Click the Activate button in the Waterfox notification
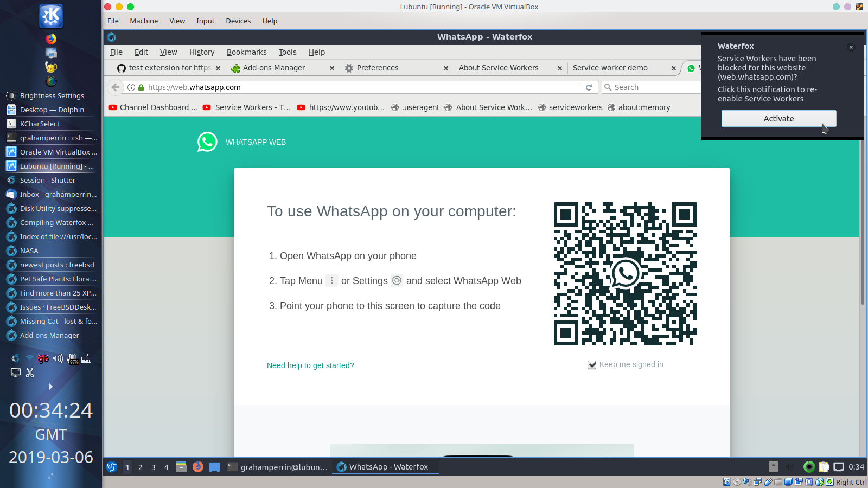The width and height of the screenshot is (868, 488). coord(778,119)
